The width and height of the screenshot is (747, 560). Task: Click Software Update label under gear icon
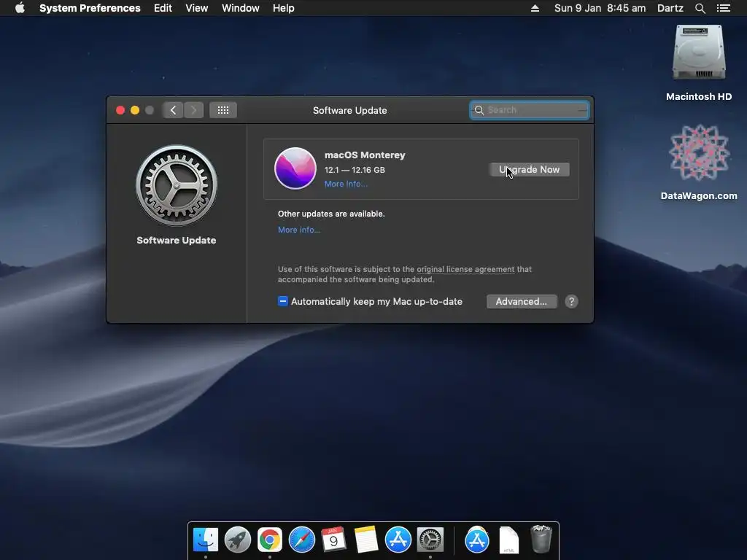coord(177,241)
